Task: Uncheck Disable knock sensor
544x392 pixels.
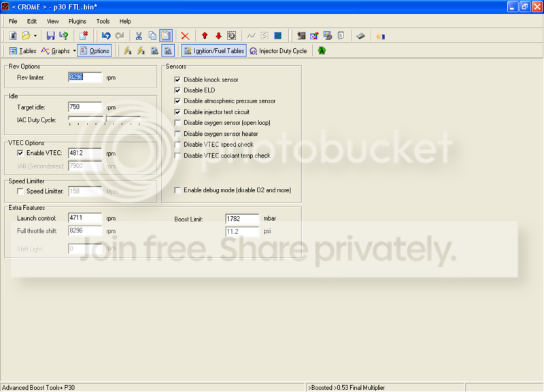Action: click(178, 79)
